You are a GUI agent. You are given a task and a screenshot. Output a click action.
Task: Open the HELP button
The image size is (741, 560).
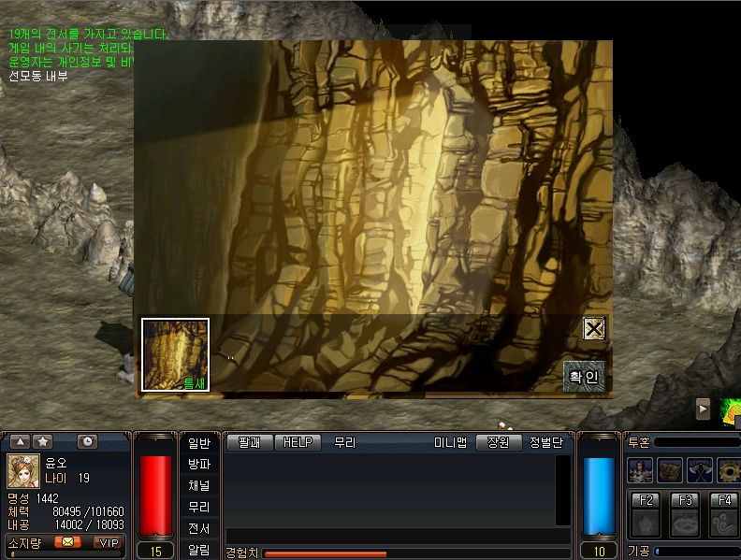click(x=298, y=442)
